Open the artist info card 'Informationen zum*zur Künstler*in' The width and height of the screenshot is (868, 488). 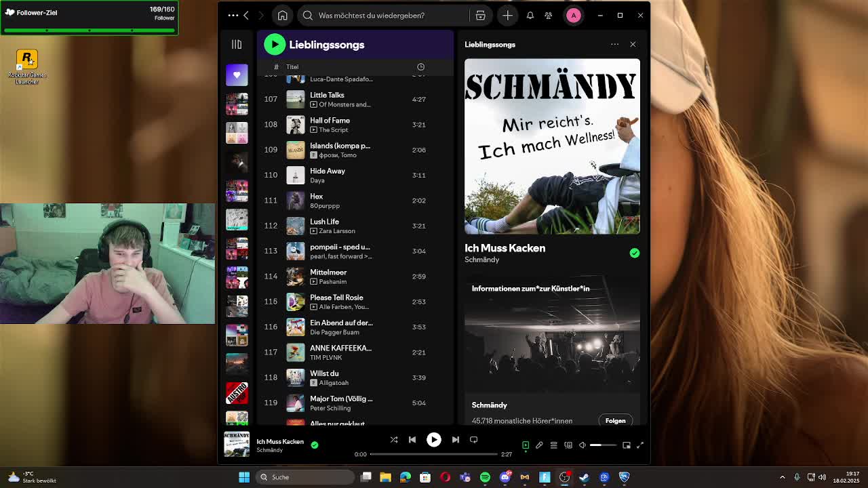pyautogui.click(x=552, y=349)
